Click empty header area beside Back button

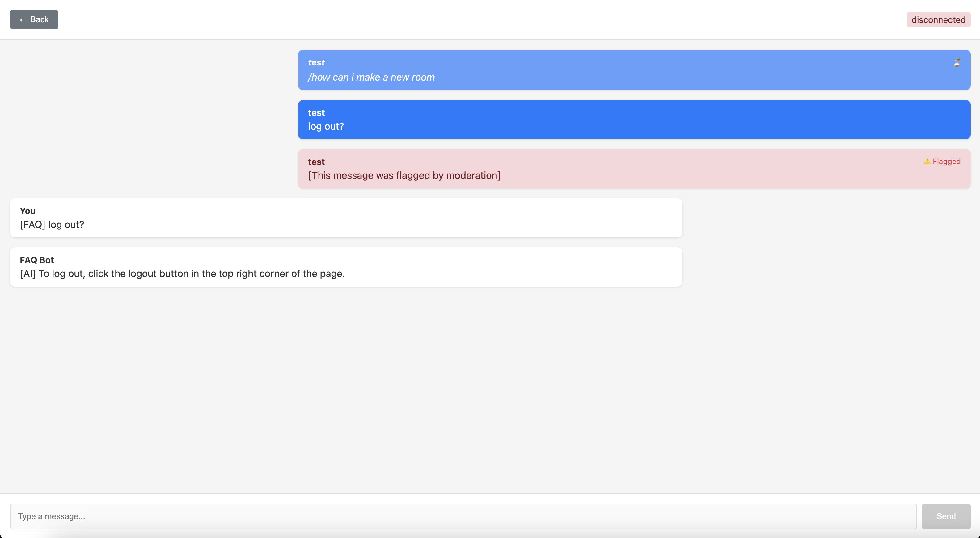pyautogui.click(x=457, y=20)
